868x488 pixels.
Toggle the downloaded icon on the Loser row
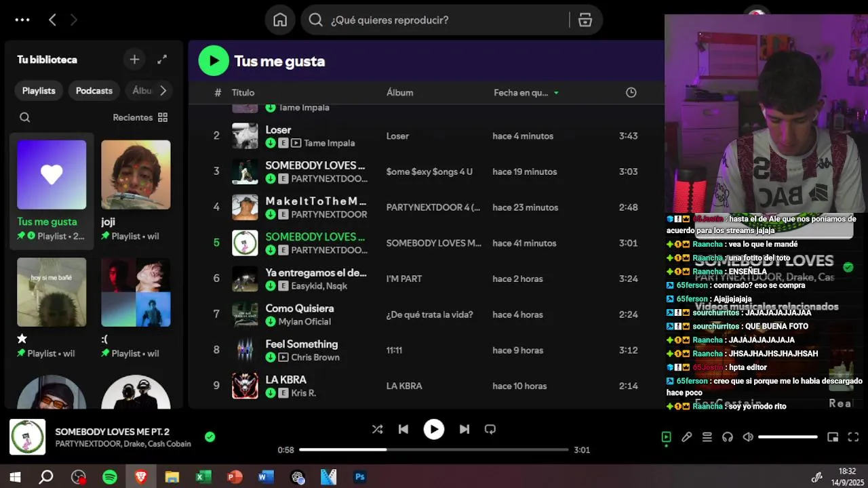(271, 143)
